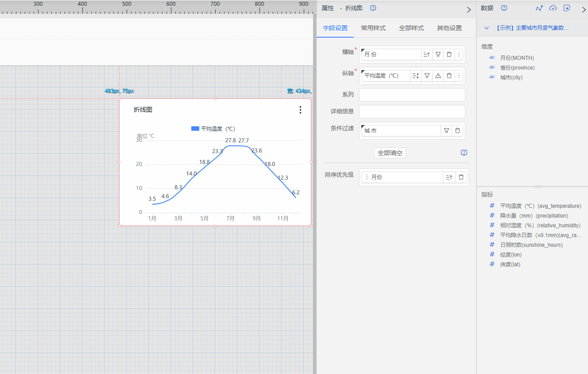The width and height of the screenshot is (588, 374).
Task: Click the warning triangle icon on 纵轴
Action: pyautogui.click(x=438, y=76)
